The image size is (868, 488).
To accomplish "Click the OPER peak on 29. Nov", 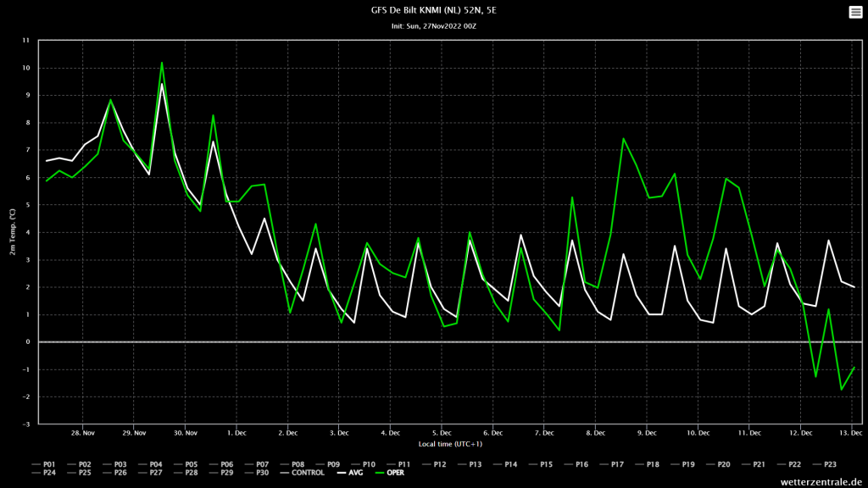I will click(162, 63).
